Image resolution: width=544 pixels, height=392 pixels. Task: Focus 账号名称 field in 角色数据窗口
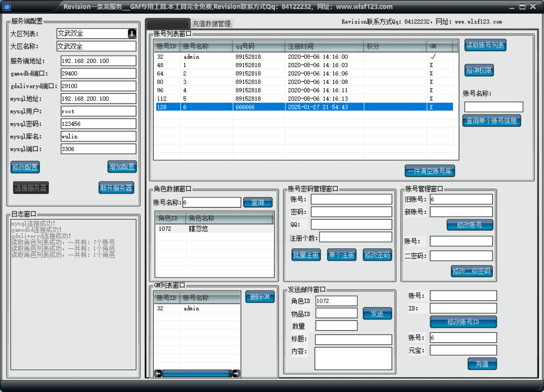[212, 202]
